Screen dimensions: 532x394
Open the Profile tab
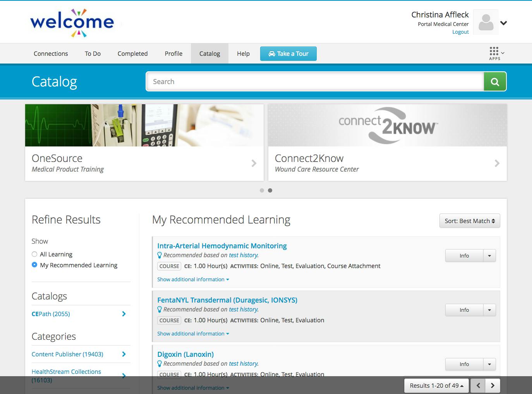[x=173, y=53]
